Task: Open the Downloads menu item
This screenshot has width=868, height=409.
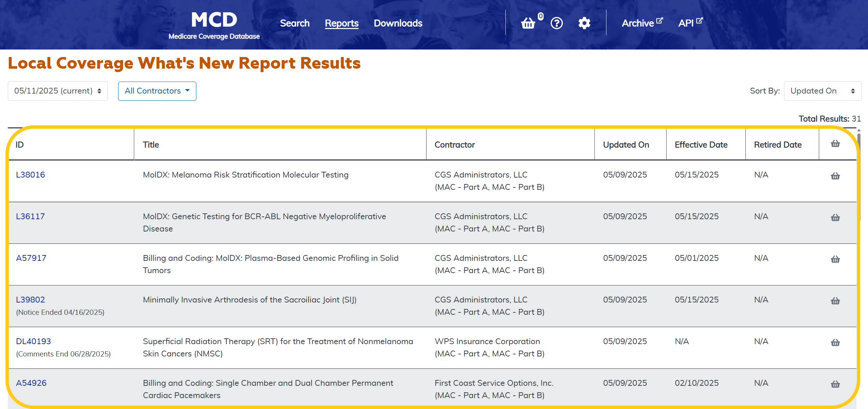Action: tap(398, 23)
